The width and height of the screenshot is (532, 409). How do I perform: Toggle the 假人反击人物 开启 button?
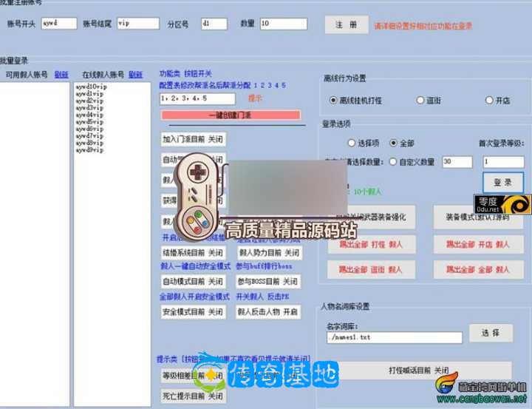pyautogui.click(x=267, y=312)
